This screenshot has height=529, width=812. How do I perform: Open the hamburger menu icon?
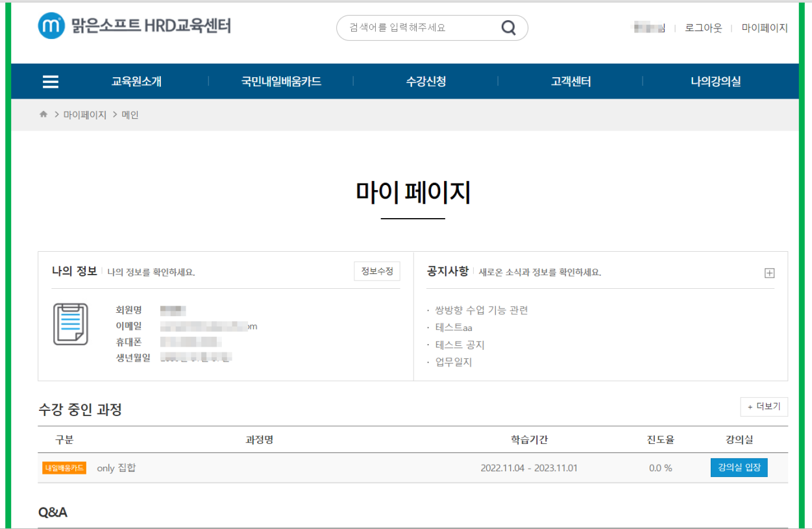[x=51, y=82]
